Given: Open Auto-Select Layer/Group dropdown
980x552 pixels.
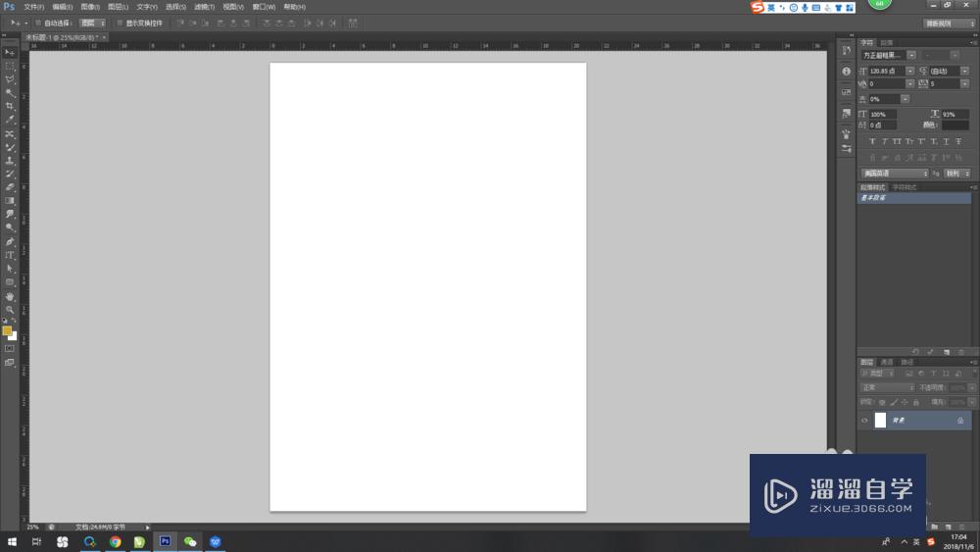Looking at the screenshot, I should tap(92, 24).
